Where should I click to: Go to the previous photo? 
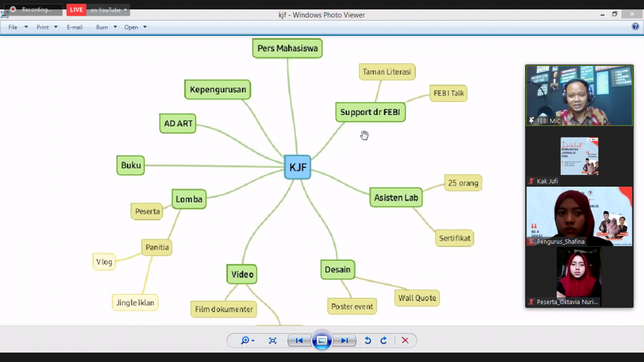[x=299, y=341]
